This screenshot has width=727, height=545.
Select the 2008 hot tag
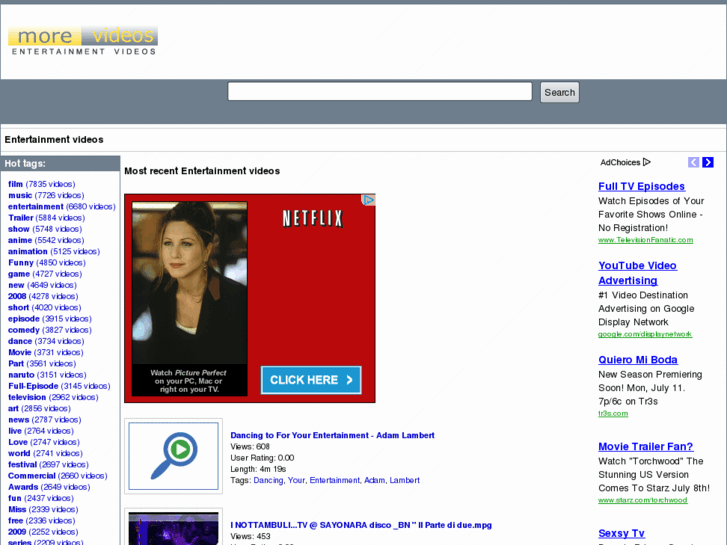click(x=17, y=296)
